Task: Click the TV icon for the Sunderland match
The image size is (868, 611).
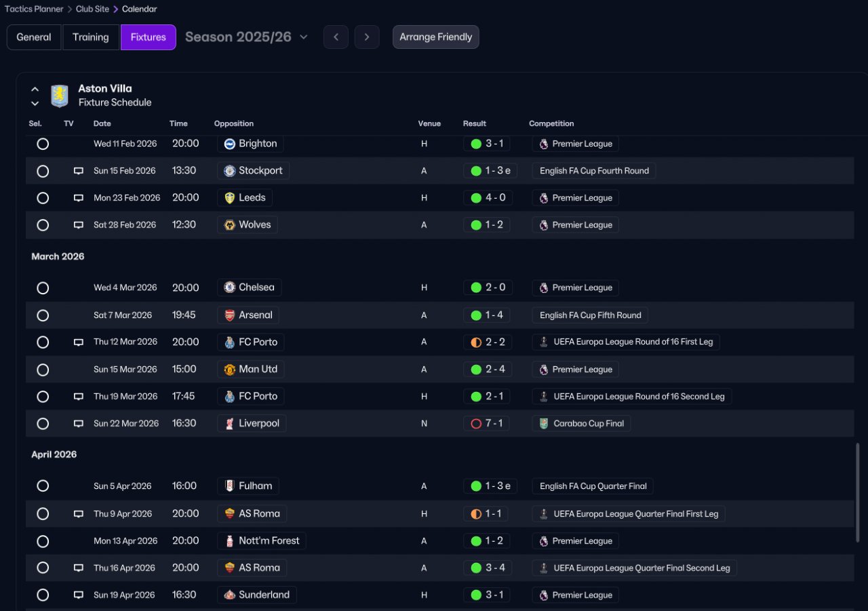Action: (79, 595)
